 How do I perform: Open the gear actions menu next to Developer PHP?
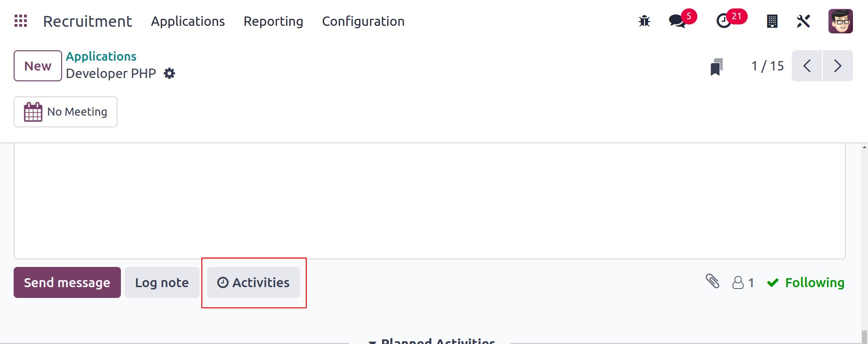169,73
